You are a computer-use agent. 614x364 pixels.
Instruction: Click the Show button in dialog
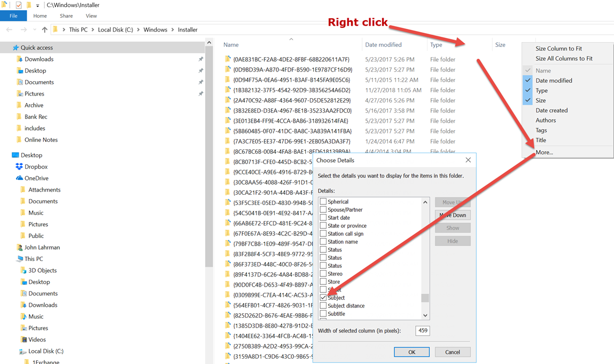(x=453, y=228)
